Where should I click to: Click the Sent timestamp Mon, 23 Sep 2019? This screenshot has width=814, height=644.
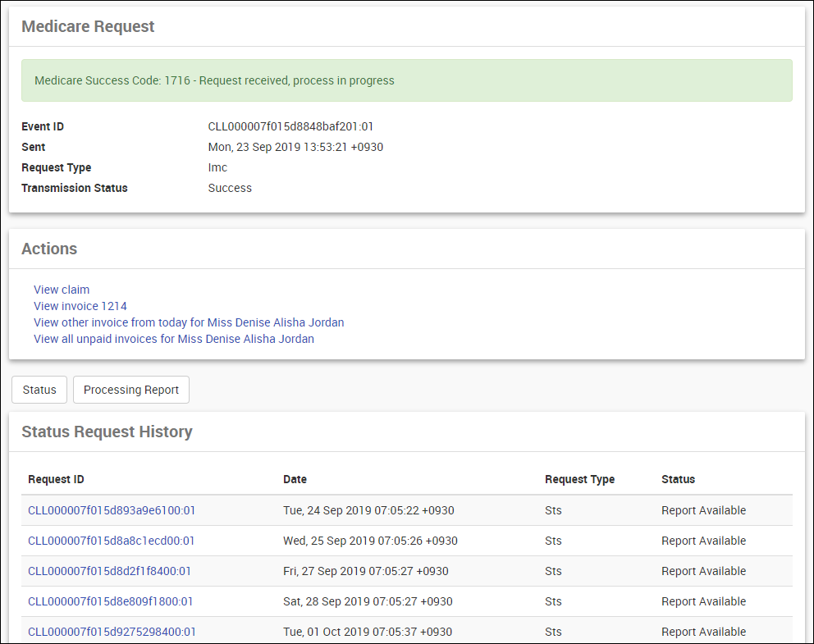295,147
